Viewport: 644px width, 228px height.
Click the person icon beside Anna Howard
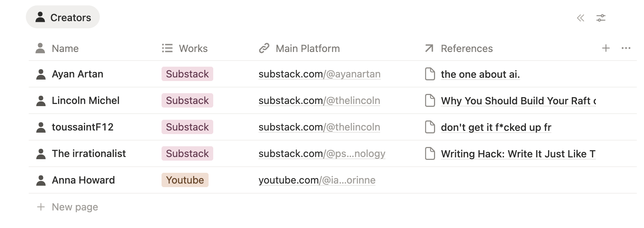coord(41,180)
